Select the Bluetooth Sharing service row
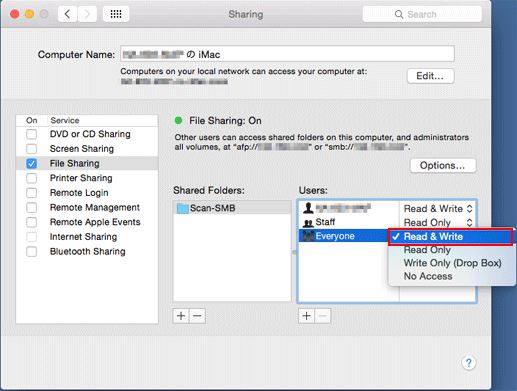The height and width of the screenshot is (391, 517). point(87,251)
